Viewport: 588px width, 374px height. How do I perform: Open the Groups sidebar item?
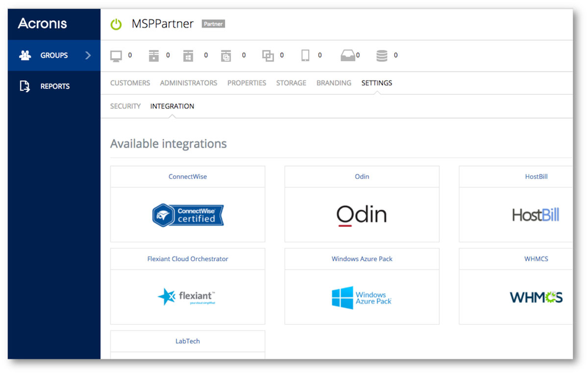tap(54, 55)
